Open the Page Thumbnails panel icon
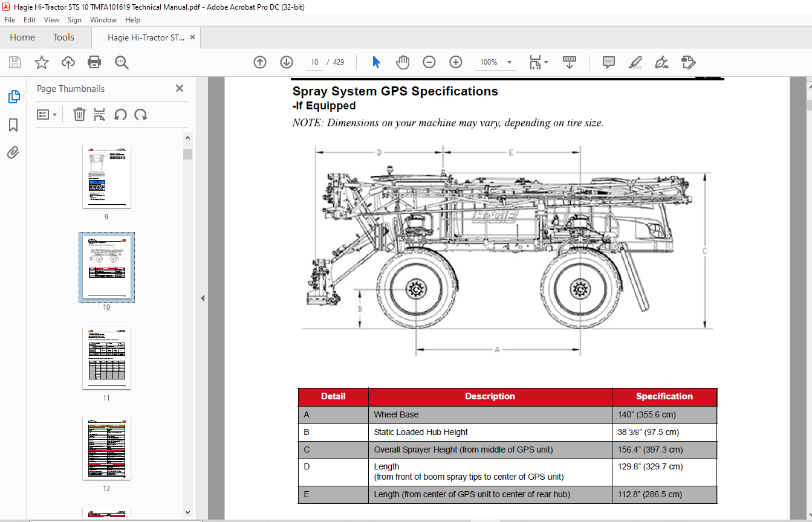 [13, 97]
